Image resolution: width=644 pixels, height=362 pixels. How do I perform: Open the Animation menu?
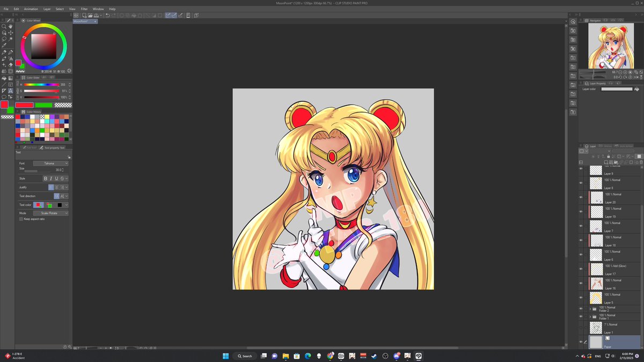31,9
